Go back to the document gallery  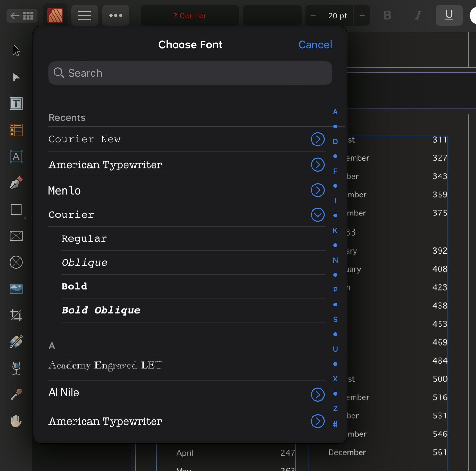[22, 15]
